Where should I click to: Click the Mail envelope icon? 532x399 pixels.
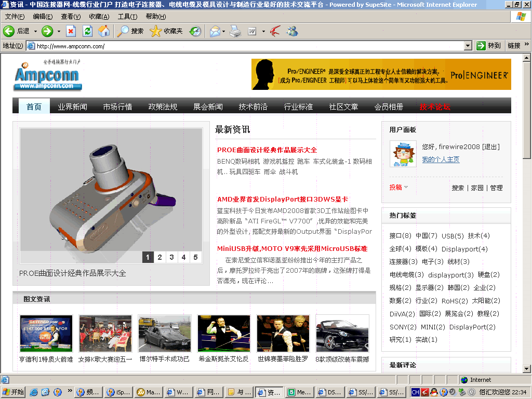215,31
